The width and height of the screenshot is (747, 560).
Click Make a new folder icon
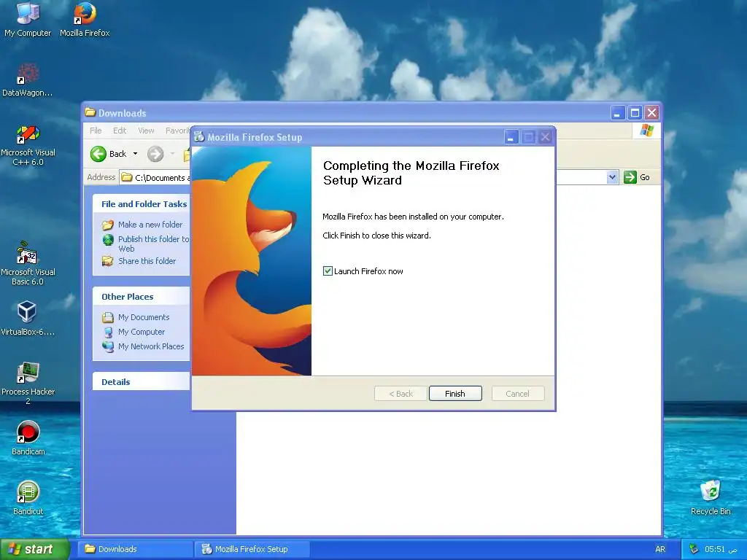point(108,225)
